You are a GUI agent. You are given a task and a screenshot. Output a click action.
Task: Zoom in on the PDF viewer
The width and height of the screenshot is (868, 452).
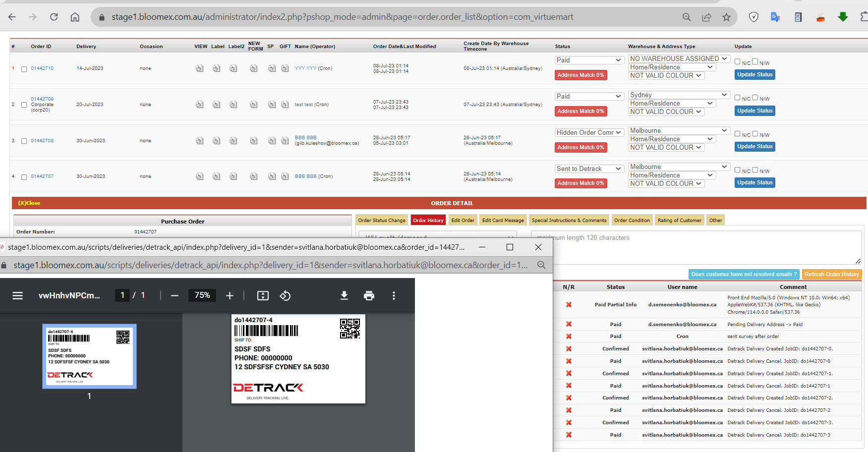[x=230, y=295]
